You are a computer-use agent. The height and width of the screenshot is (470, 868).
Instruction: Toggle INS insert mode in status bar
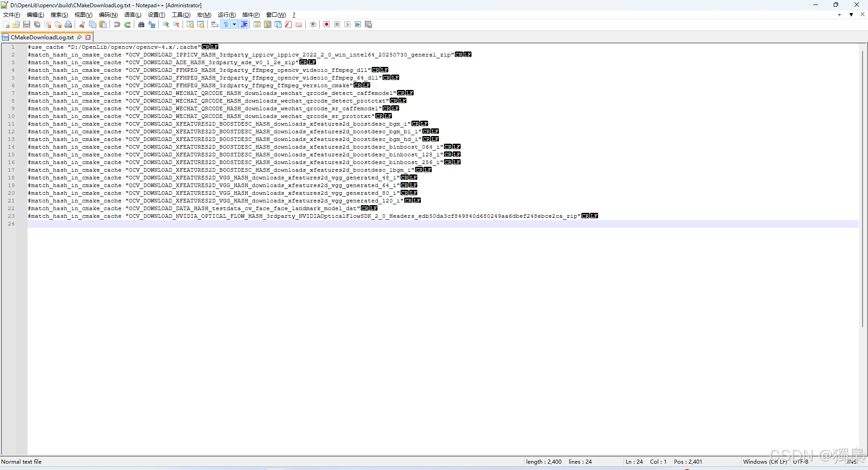point(852,461)
